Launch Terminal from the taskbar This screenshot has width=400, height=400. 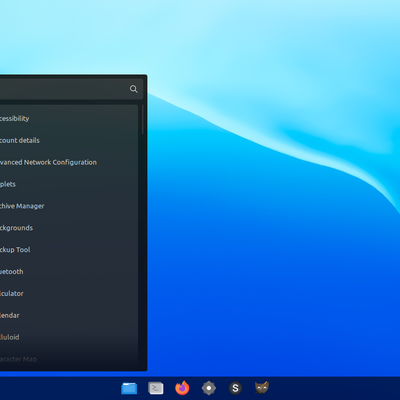(x=156, y=388)
